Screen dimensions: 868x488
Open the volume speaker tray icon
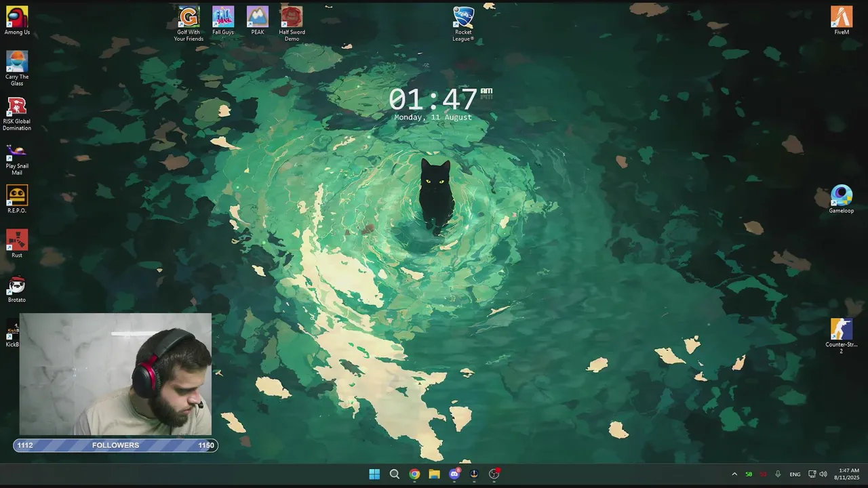823,474
